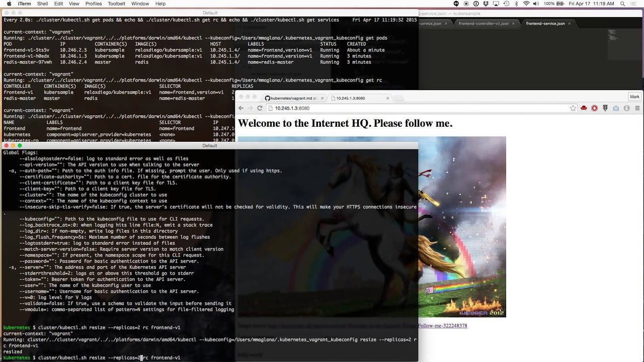Click the lower iTerm window title bar
This screenshot has width=644, height=362.
(209, 146)
